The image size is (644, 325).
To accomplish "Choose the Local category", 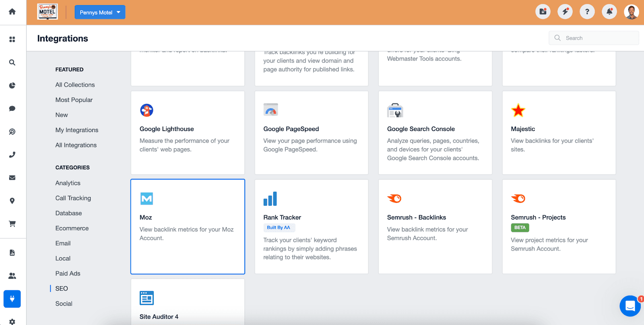I will (63, 258).
